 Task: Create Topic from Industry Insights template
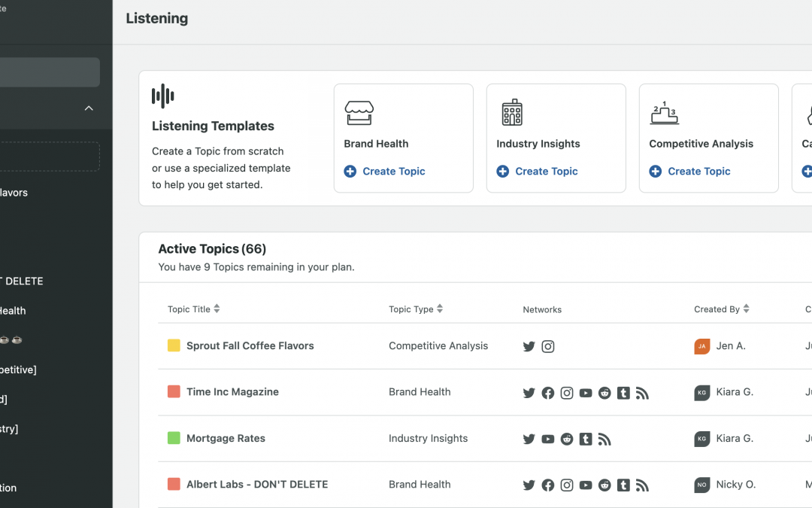(538, 172)
